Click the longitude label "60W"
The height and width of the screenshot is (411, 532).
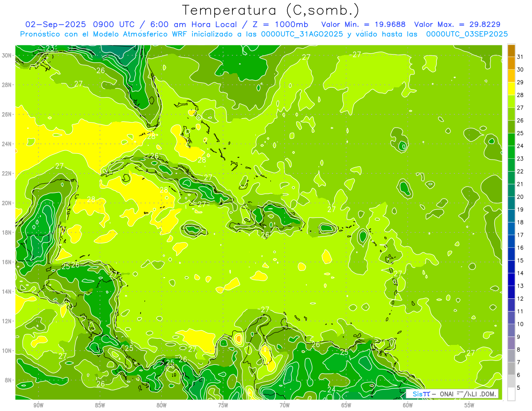pos(408,405)
